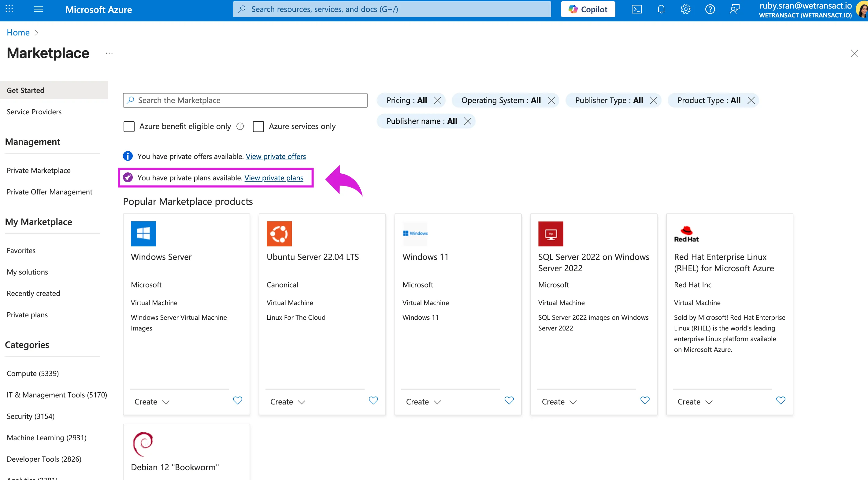Expand Create dropdown for SQL Server 2022
This screenshot has height=480, width=868.
(559, 402)
